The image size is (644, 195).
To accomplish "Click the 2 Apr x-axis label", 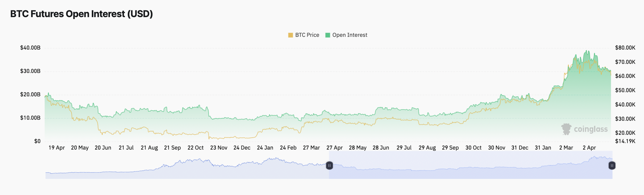I will click(589, 148).
